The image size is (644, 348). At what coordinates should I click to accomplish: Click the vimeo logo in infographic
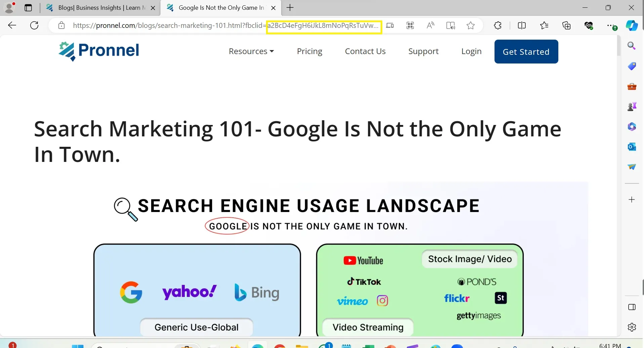352,301
